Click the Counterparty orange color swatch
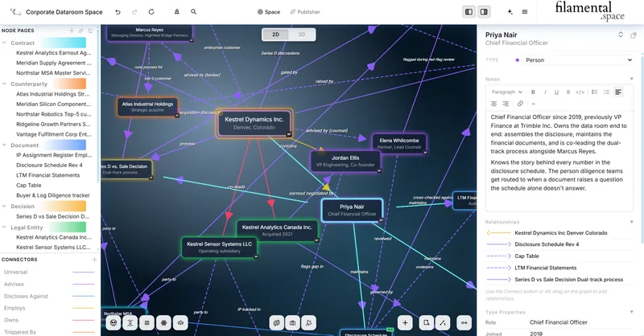Image resolution: width=644 pixels, height=336 pixels. tap(68, 84)
